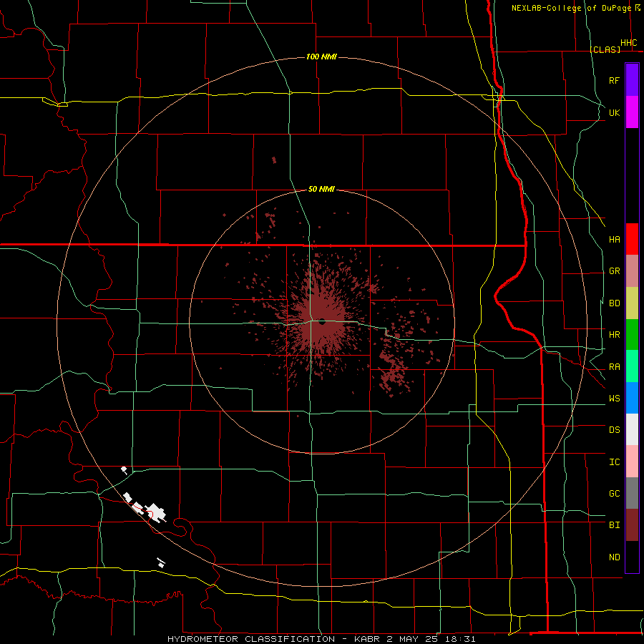Viewport: 644px width, 644px height.
Task: Click the HA red legend swatch
Action: (x=632, y=239)
